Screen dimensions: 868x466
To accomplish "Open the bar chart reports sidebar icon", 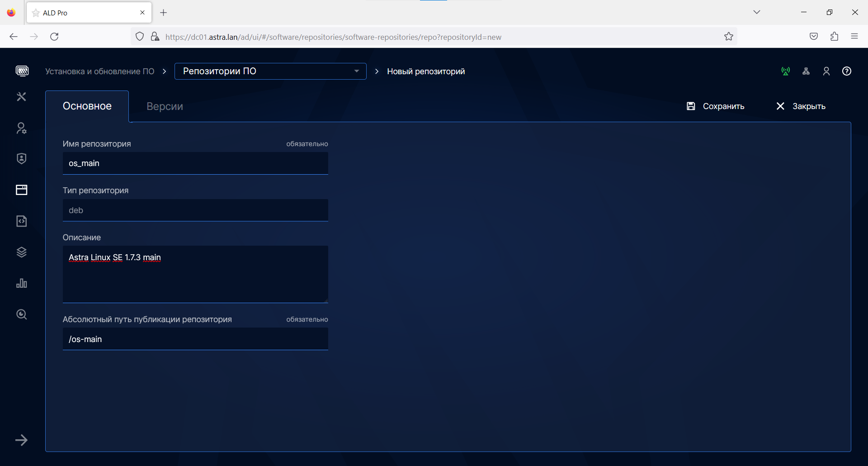I will (x=21, y=283).
